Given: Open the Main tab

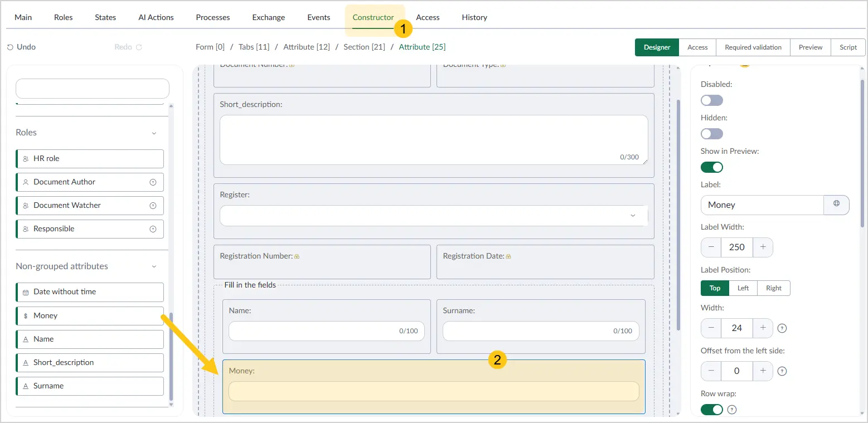Looking at the screenshot, I should 23,17.
